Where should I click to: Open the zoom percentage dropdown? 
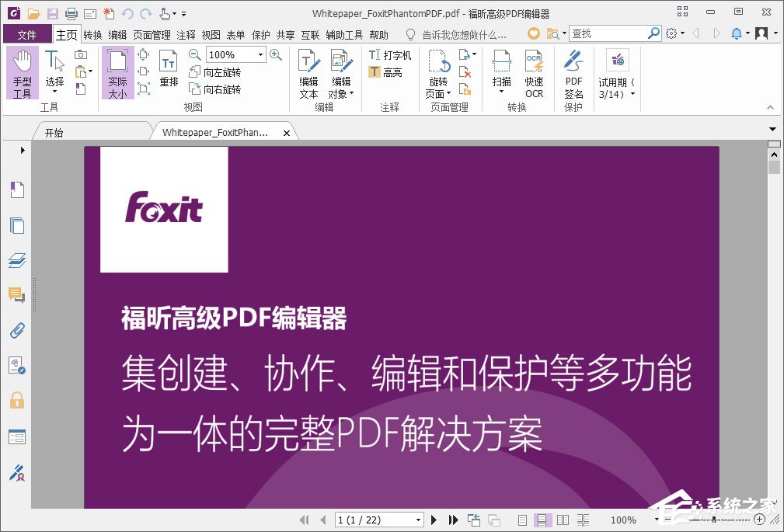[x=262, y=54]
